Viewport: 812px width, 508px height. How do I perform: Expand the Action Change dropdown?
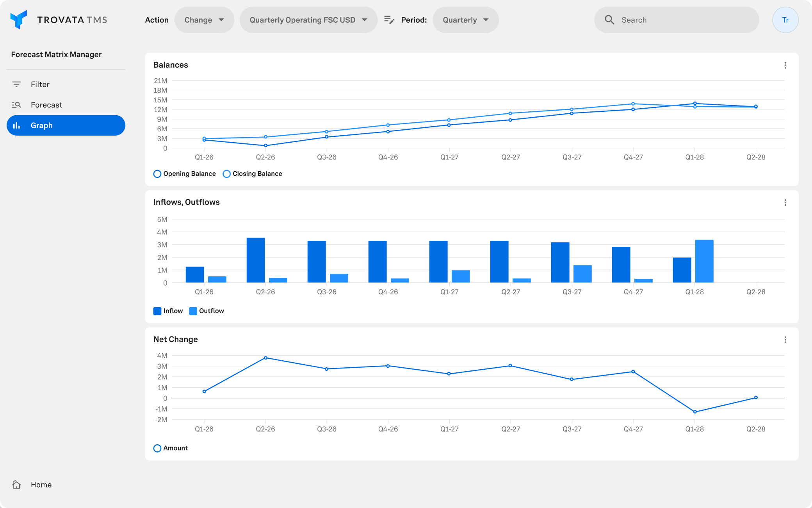(204, 20)
